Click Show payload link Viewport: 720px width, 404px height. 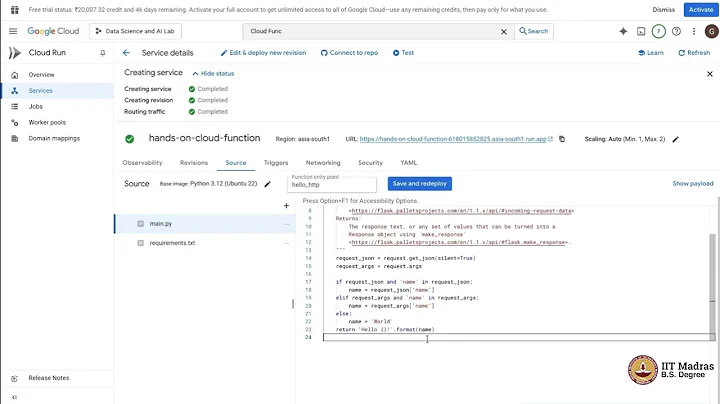692,184
